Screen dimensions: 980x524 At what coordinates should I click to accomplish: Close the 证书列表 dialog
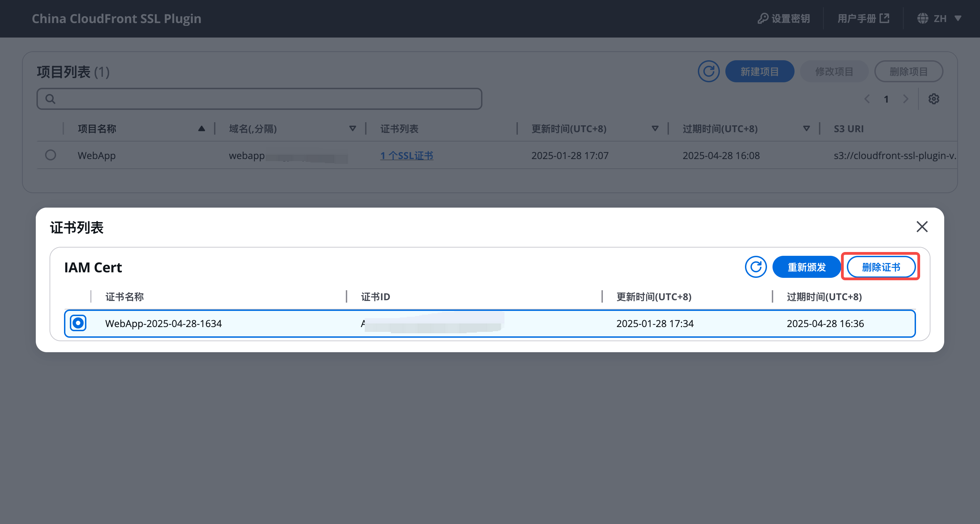(922, 227)
